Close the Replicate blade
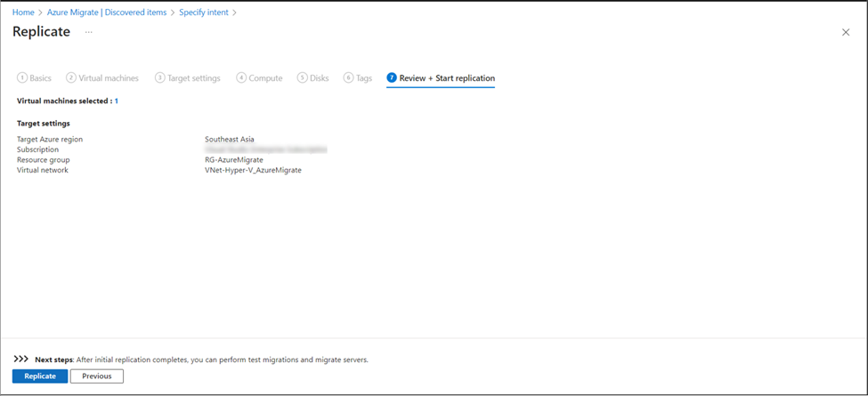Image resolution: width=868 pixels, height=396 pixels. pyautogui.click(x=846, y=32)
